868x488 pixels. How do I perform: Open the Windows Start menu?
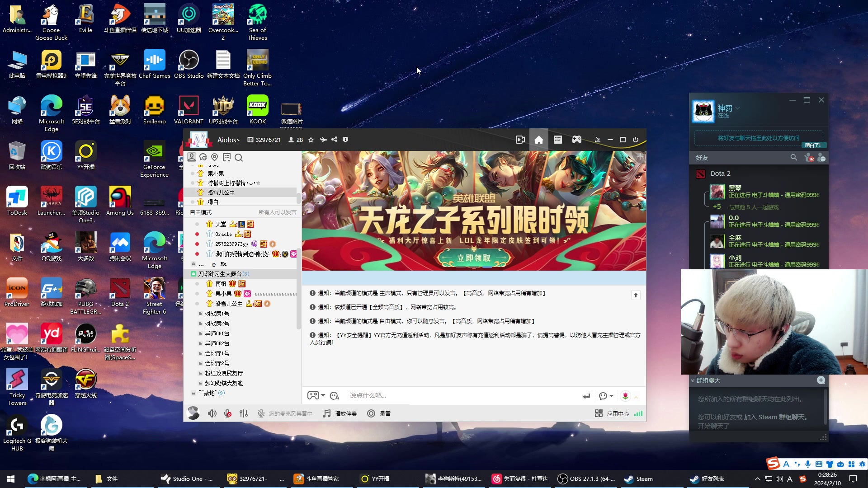click(11, 479)
